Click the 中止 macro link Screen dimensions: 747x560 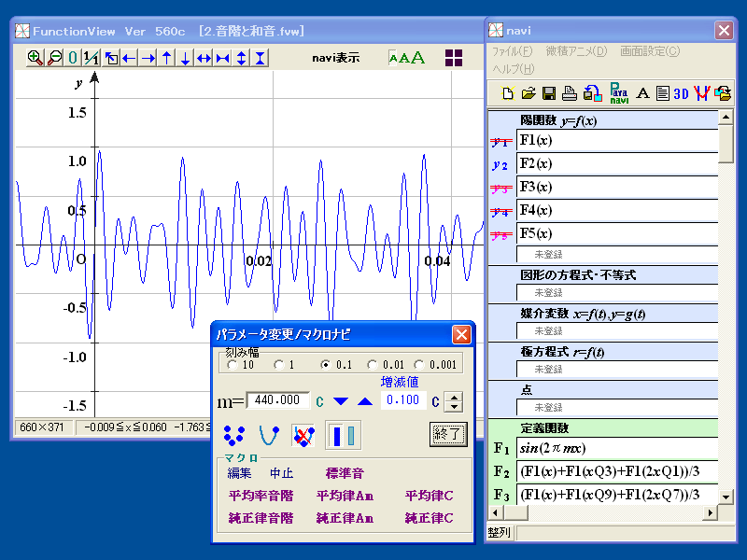(x=282, y=473)
